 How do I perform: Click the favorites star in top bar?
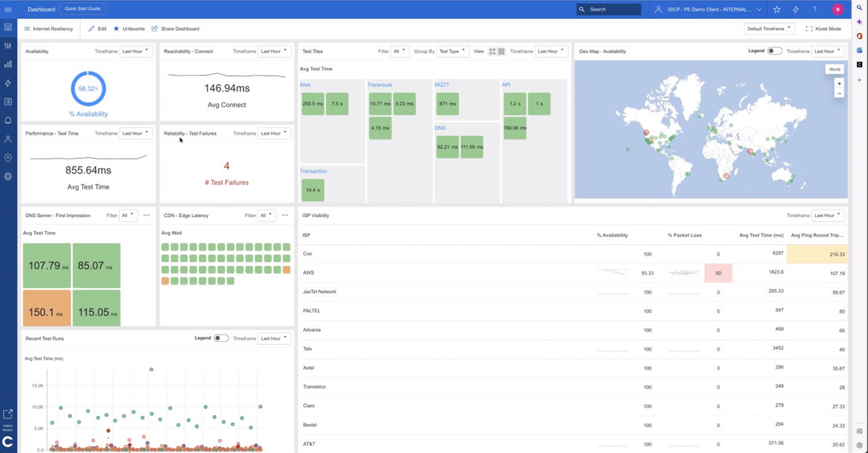point(776,9)
